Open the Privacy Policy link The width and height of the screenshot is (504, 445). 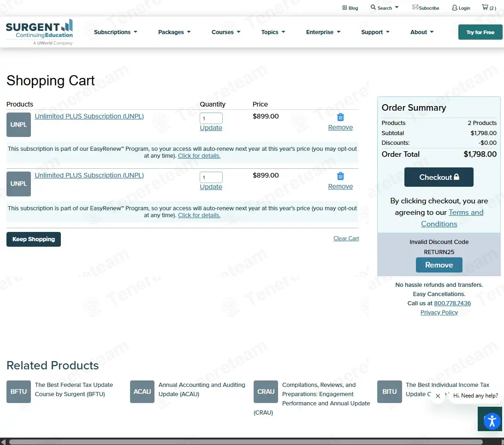[x=439, y=313]
